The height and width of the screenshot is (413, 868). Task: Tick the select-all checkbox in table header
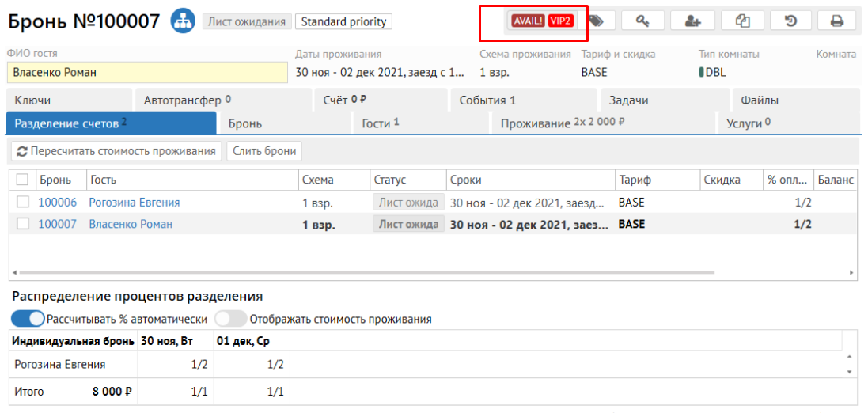(x=23, y=180)
